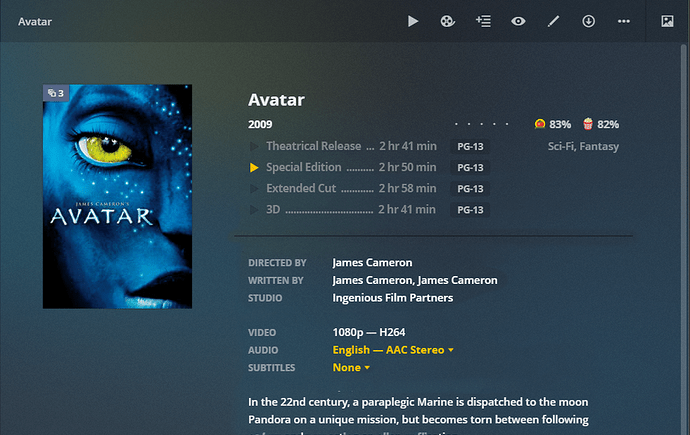The image size is (690, 435).
Task: Open the pencil edit metadata icon
Action: click(553, 21)
